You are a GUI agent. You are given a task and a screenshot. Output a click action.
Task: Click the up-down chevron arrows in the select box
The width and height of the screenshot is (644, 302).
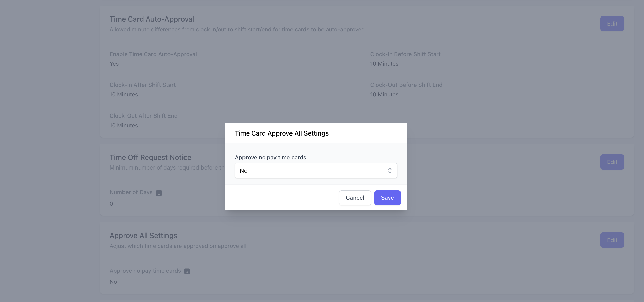click(390, 171)
